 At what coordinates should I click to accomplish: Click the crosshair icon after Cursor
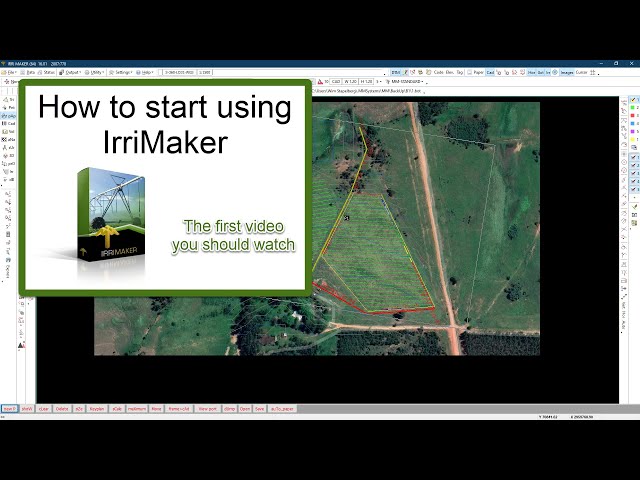(593, 72)
